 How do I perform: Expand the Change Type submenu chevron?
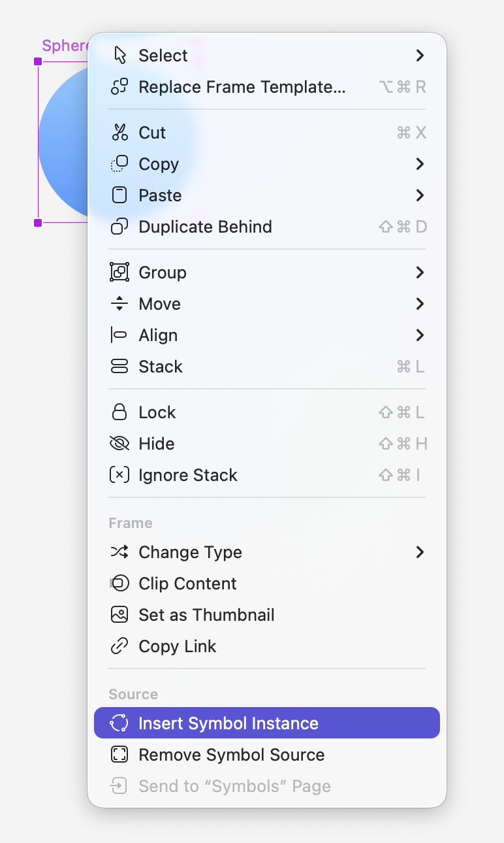tap(420, 552)
